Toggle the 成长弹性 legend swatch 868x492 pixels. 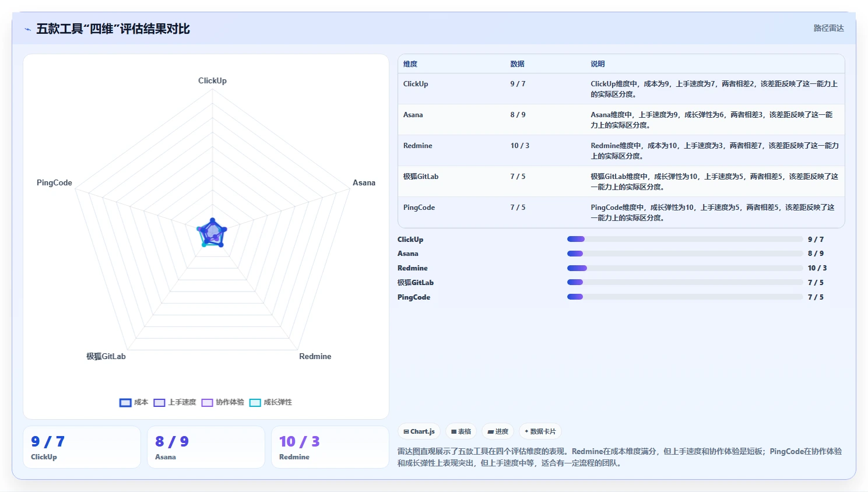[x=255, y=403]
